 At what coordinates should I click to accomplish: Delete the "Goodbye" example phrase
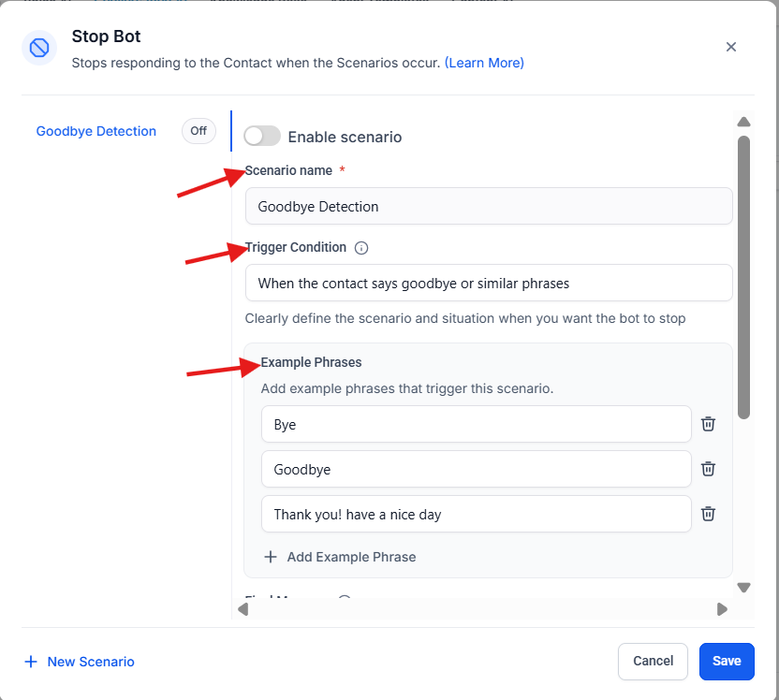(709, 469)
